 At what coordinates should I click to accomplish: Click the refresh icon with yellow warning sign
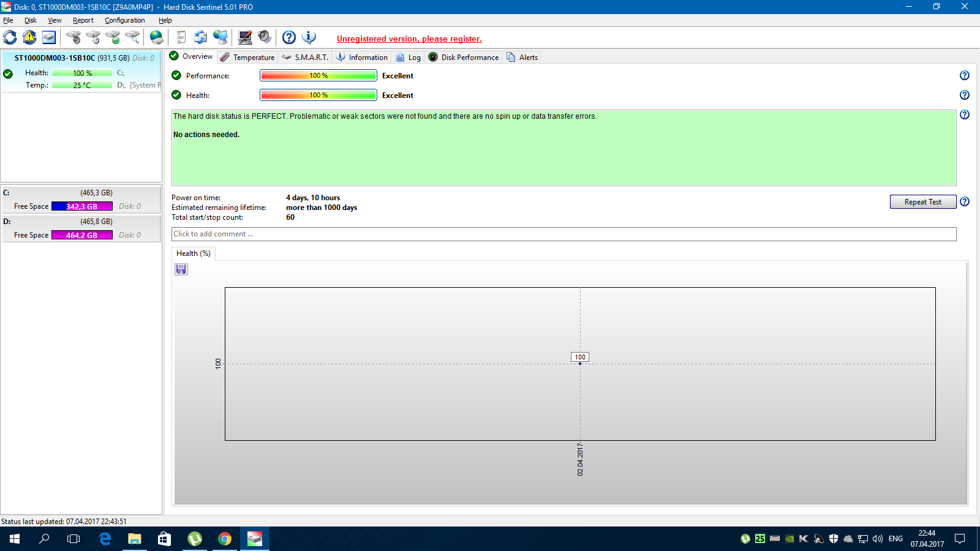point(29,37)
